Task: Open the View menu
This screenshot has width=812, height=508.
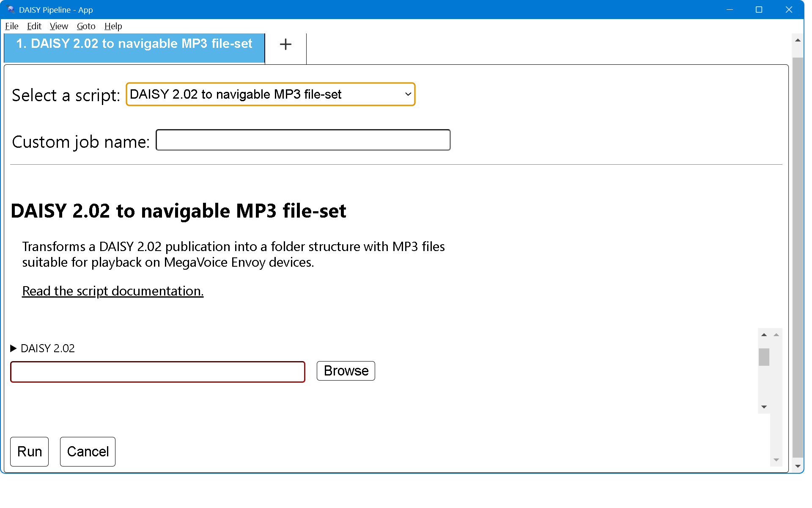Action: click(59, 26)
